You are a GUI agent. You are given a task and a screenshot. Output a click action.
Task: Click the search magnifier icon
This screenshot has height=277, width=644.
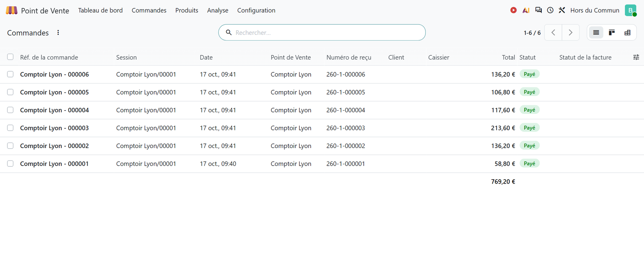click(229, 32)
